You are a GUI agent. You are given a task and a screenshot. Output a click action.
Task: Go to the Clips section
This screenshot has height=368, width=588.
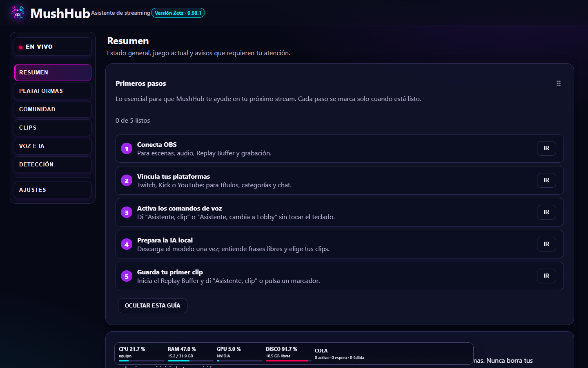pyautogui.click(x=53, y=128)
